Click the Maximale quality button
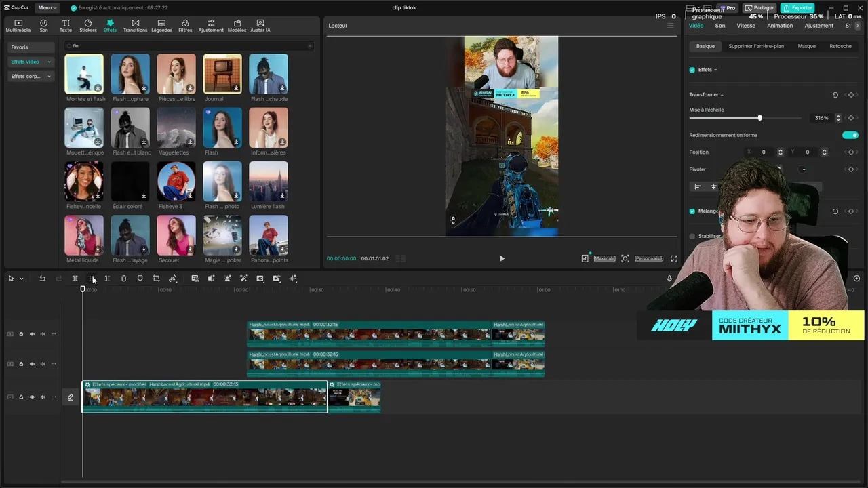 [604, 258]
